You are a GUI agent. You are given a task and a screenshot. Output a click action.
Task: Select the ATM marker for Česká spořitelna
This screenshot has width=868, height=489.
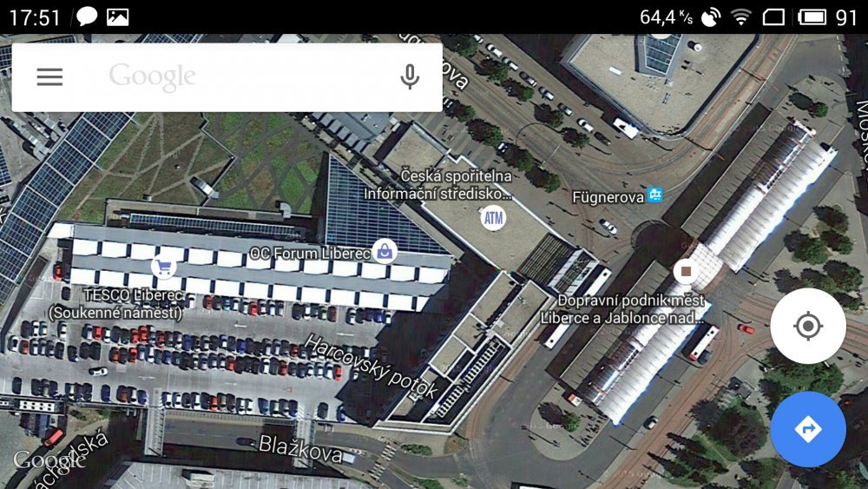point(493,218)
